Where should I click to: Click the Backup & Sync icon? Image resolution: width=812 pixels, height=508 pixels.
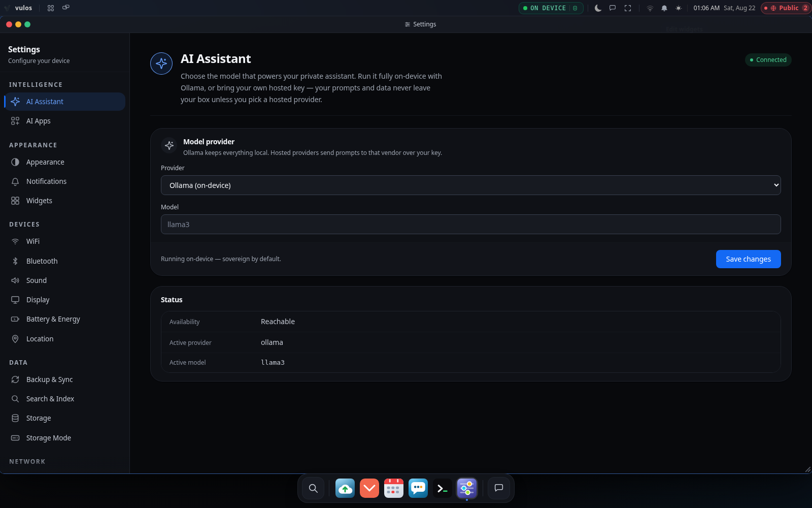[15, 379]
